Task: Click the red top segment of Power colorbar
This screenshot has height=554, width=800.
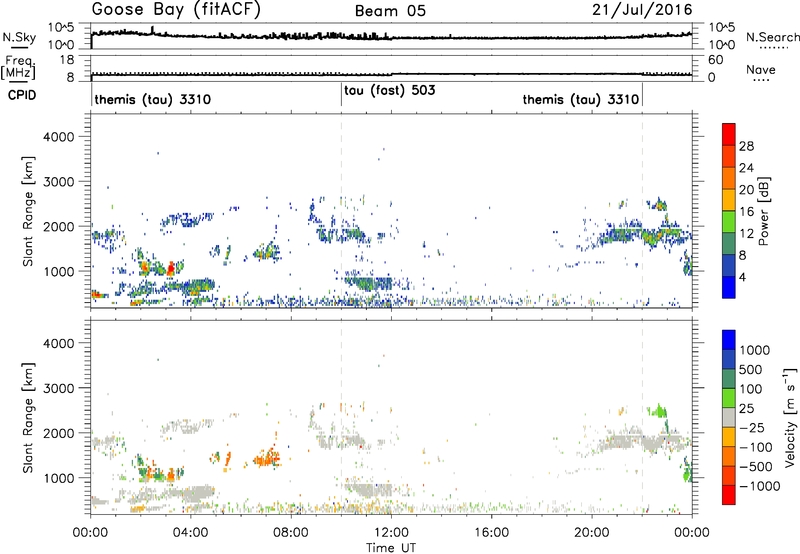Action: coord(729,134)
